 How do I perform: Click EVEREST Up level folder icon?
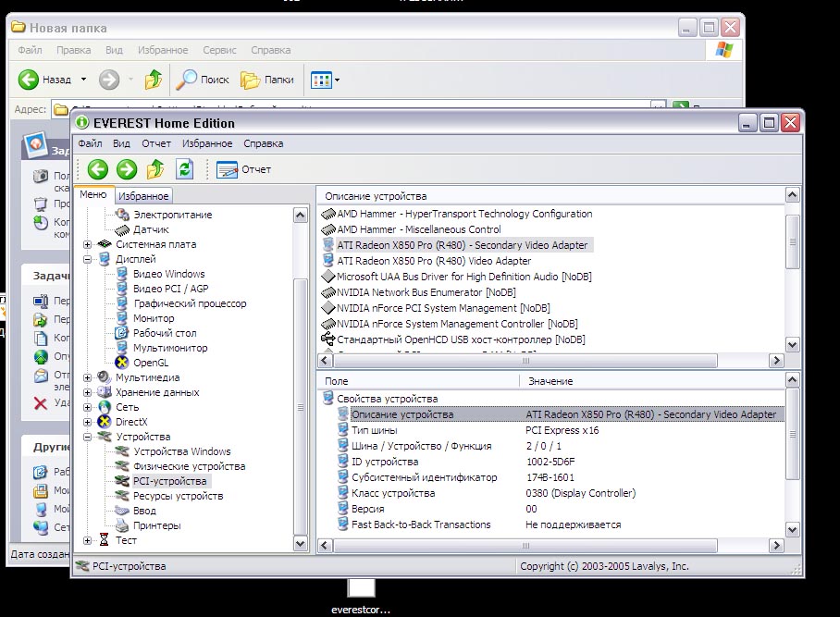click(x=155, y=169)
